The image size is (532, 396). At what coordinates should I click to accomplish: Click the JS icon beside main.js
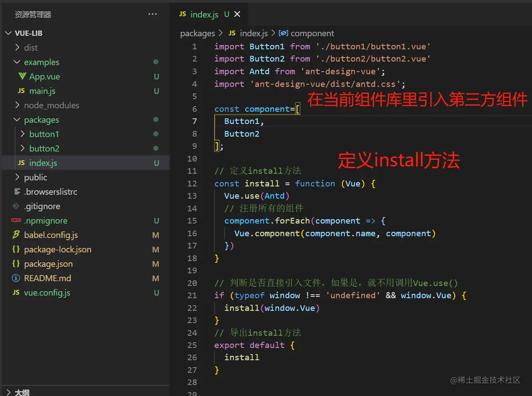point(21,91)
